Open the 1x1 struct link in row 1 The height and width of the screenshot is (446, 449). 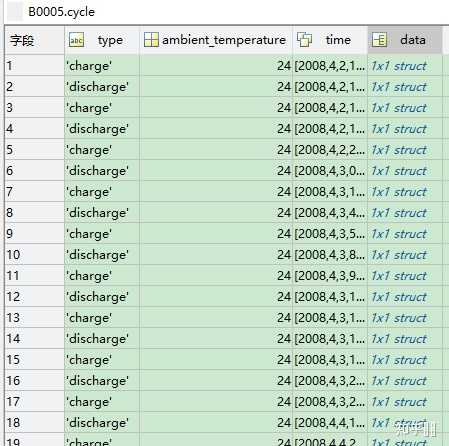click(399, 66)
